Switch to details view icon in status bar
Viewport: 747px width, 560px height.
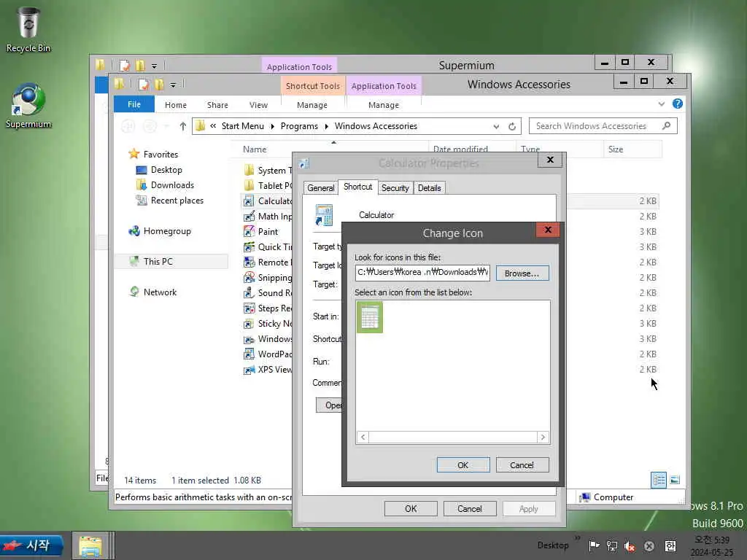click(x=659, y=480)
